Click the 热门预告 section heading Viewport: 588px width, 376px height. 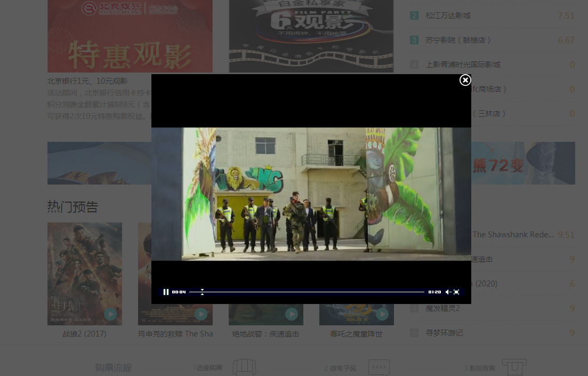click(x=73, y=207)
